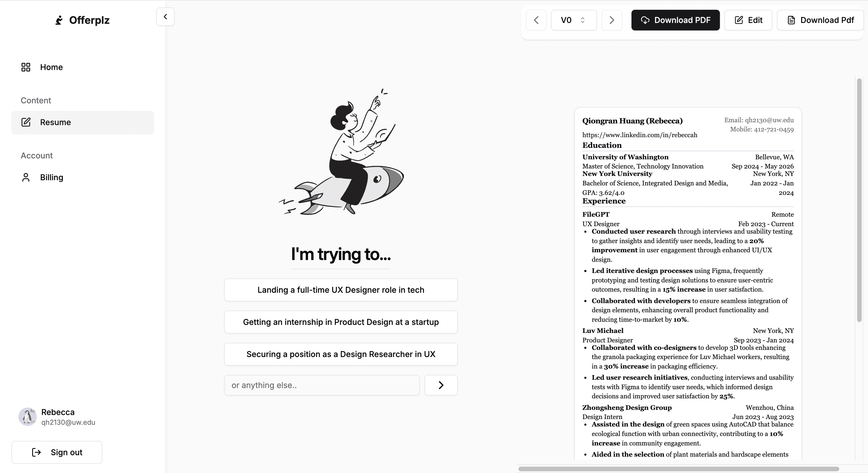Screen dimensions: 868x473
Task: Click the resume preview vertical scrollbar
Action: [859, 200]
